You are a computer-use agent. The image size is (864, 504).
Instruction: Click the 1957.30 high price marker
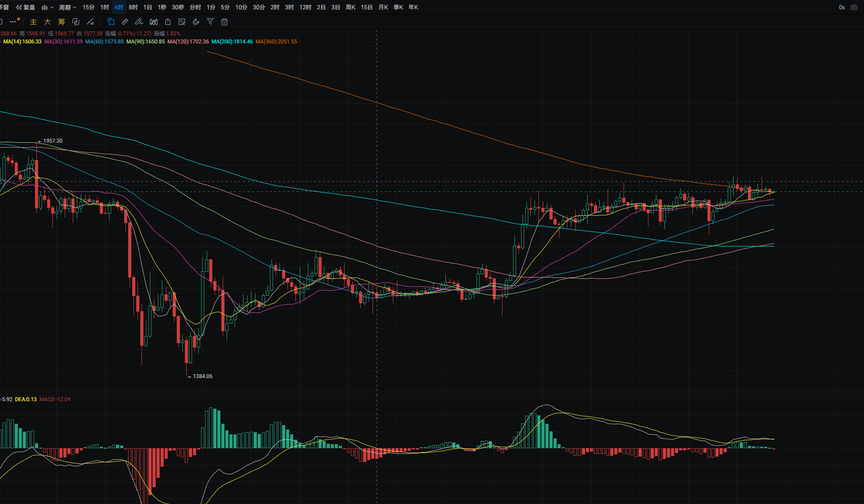pyautogui.click(x=53, y=141)
